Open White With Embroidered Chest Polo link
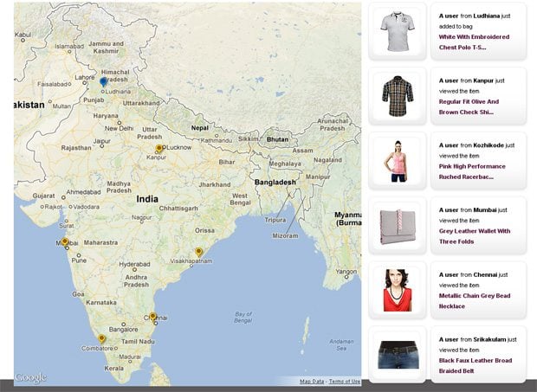 pyautogui.click(x=475, y=42)
